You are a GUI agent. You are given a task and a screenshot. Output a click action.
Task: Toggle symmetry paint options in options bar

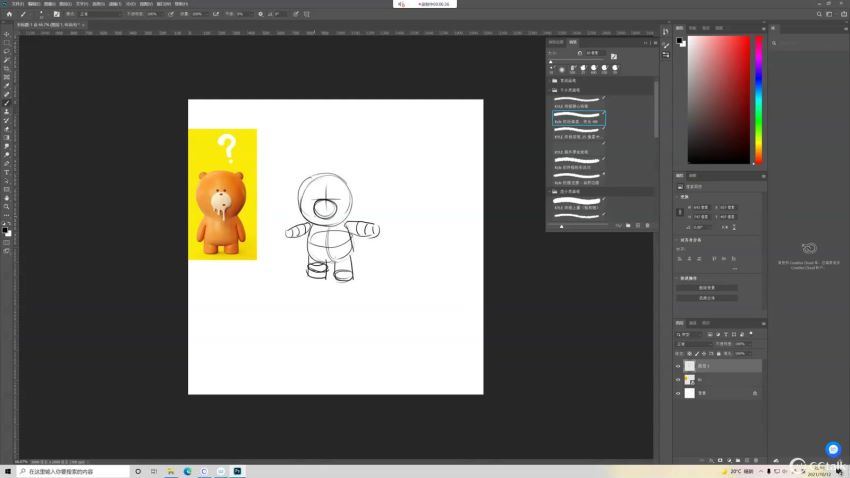point(307,14)
